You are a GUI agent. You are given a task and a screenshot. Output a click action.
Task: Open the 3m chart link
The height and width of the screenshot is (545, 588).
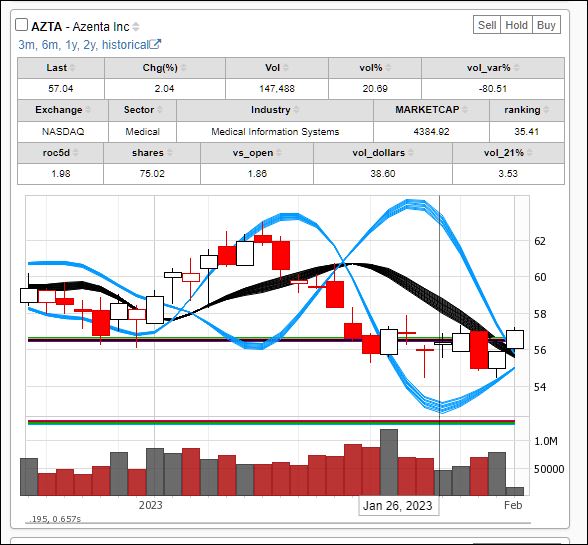point(26,45)
